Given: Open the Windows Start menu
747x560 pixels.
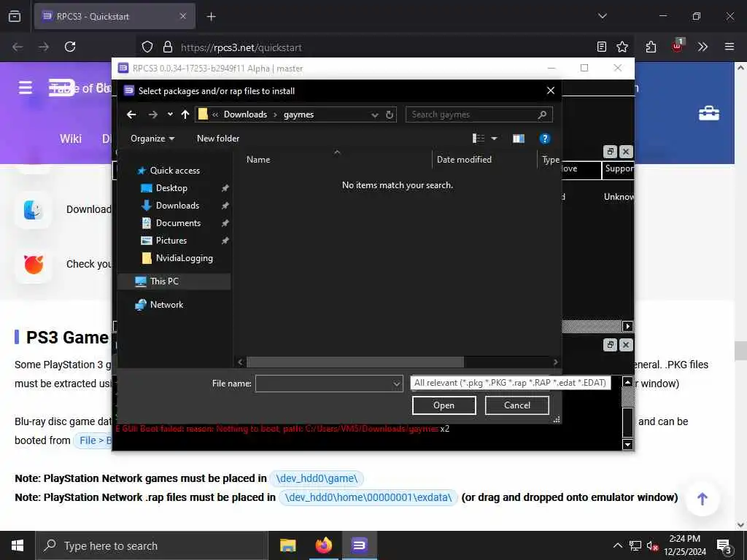Looking at the screenshot, I should click(18, 545).
